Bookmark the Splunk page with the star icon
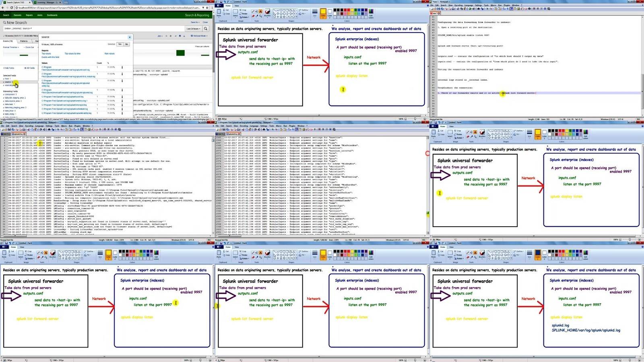 (x=207, y=8)
